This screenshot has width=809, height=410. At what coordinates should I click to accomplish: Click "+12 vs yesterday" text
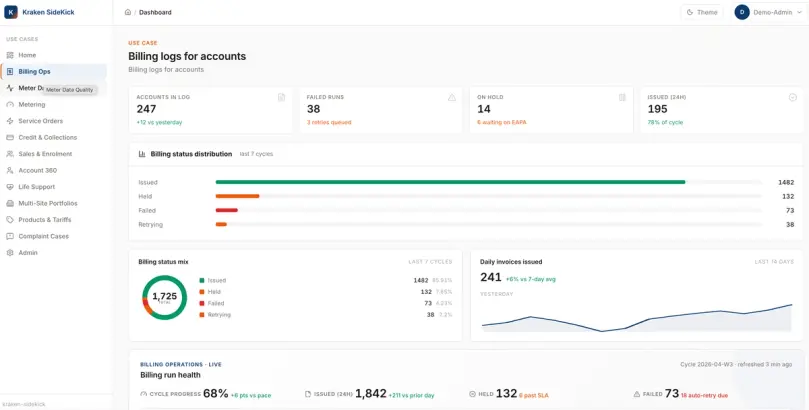point(159,123)
